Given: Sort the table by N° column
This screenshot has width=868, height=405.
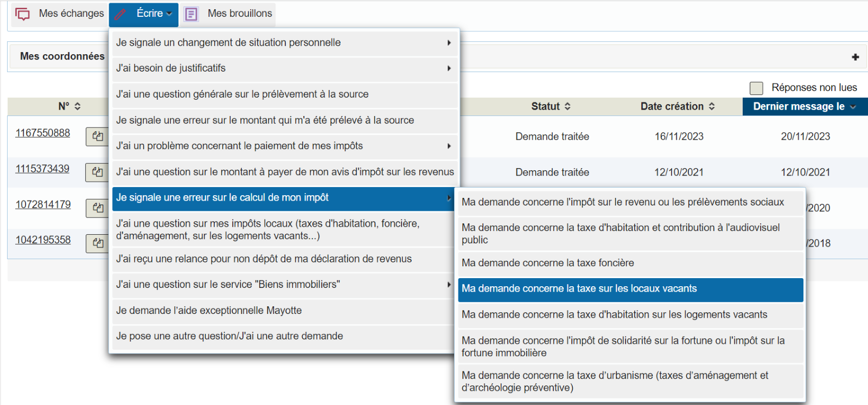Looking at the screenshot, I should (x=69, y=106).
